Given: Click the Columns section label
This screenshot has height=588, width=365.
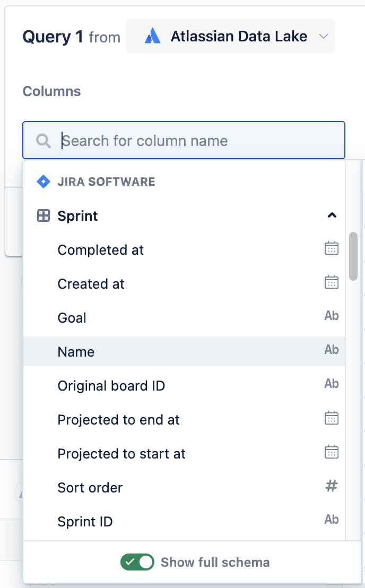Looking at the screenshot, I should (51, 91).
